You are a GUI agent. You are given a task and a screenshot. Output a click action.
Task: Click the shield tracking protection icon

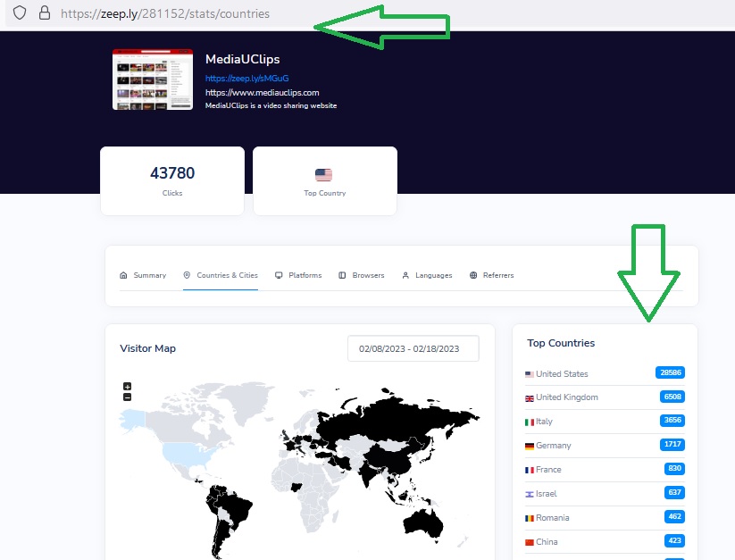click(x=20, y=13)
